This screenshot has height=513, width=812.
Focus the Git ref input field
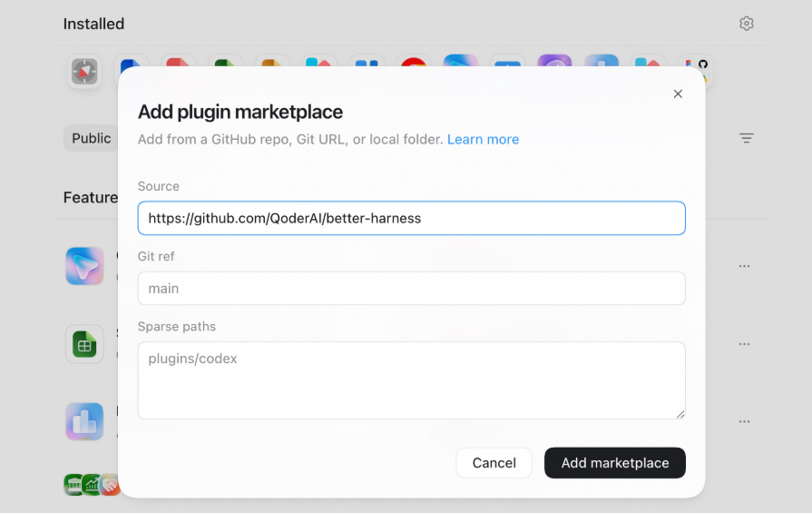(x=411, y=288)
